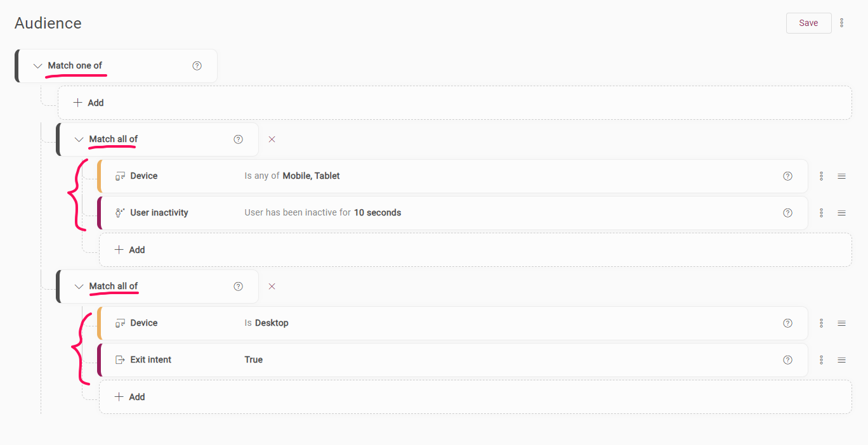
Task: Click the 'True' value of Exit intent
Action: click(x=254, y=360)
